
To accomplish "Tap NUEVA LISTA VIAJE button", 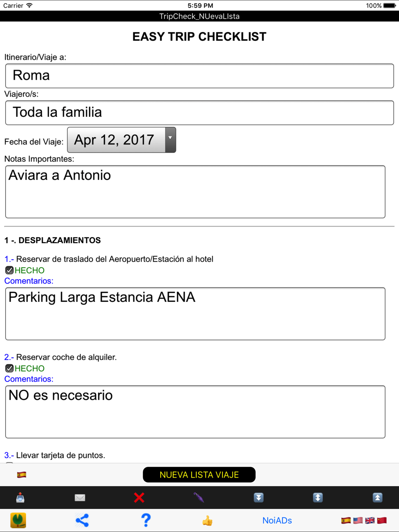I will (x=199, y=475).
